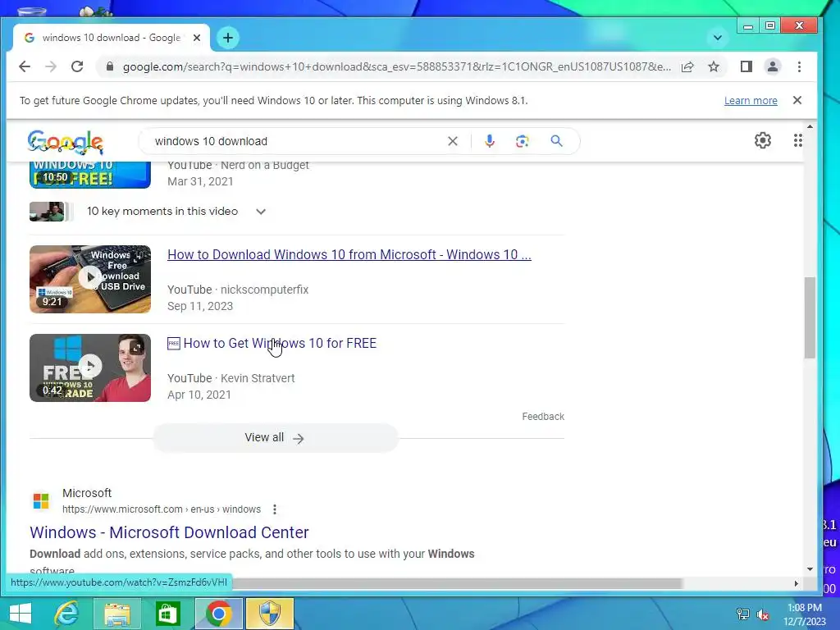
Task: Open Chrome side panel
Action: point(746,66)
